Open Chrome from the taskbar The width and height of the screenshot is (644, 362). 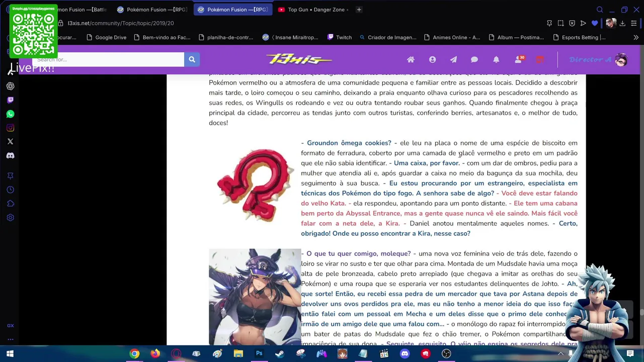[134, 354]
